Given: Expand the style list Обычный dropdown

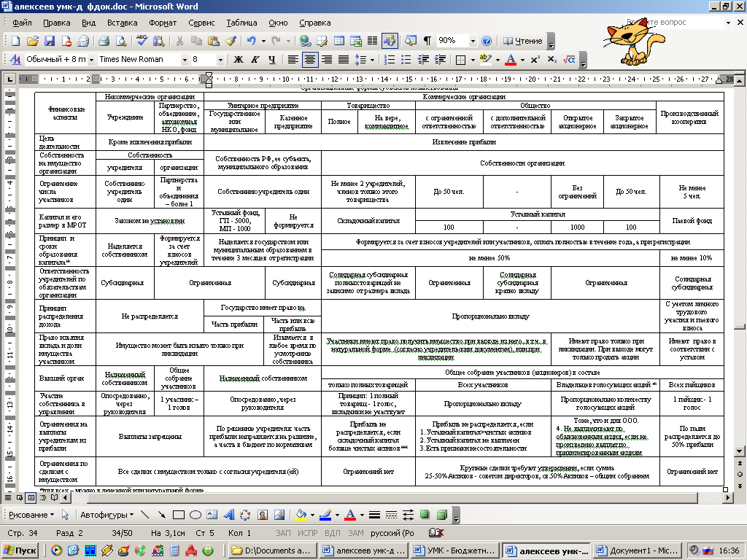Looking at the screenshot, I should [90, 60].
